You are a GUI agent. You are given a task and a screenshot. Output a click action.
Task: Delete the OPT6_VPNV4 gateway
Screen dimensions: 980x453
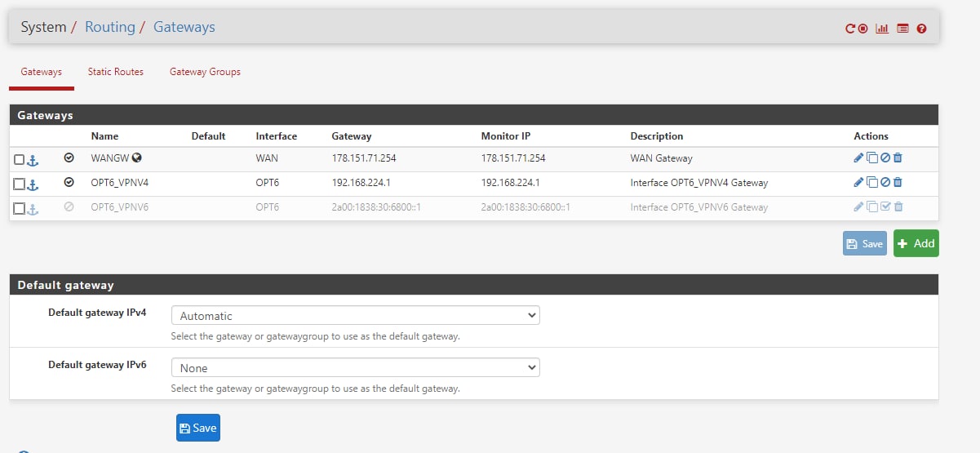(898, 183)
